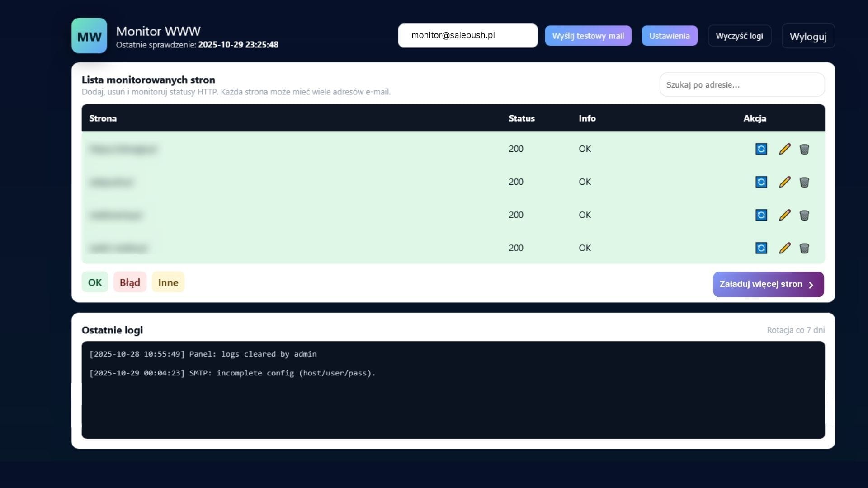868x488 pixels.
Task: Edit the third monitored site
Action: point(785,215)
